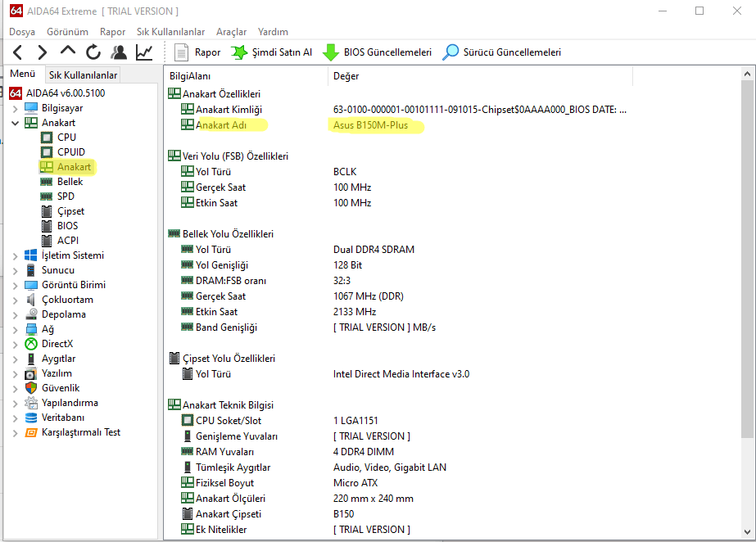Click the vertical scrollbar thumb in details pane

(x=747, y=260)
